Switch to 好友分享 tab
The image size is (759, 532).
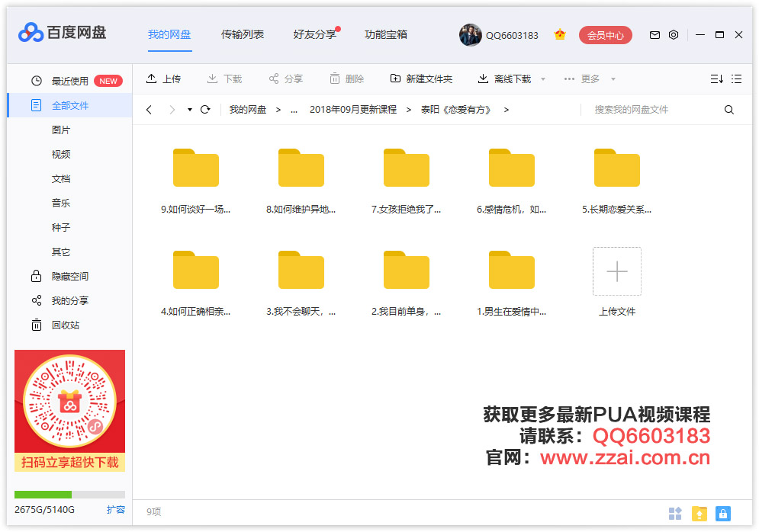315,35
